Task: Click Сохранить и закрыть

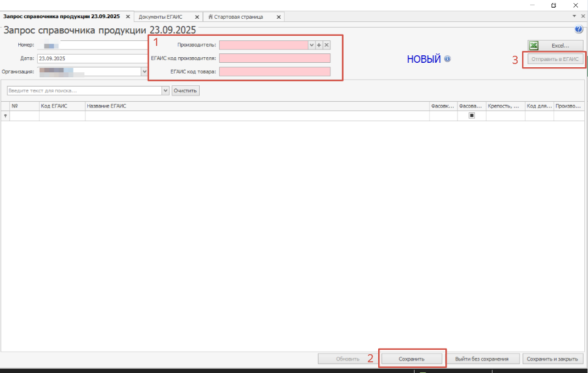Action: (x=552, y=359)
